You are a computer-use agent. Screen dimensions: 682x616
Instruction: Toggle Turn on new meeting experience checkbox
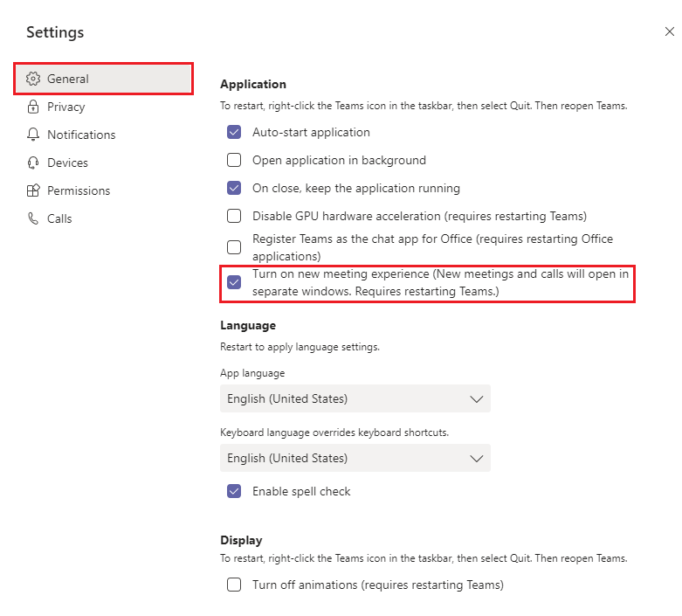point(234,282)
